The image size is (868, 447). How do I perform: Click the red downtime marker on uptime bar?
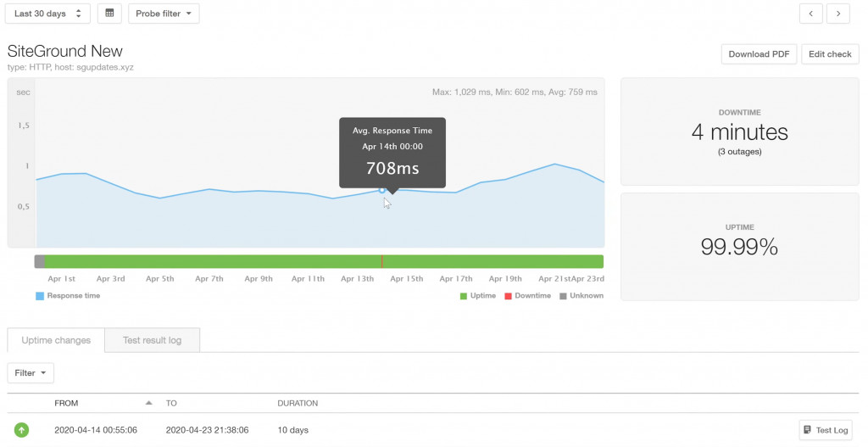382,262
